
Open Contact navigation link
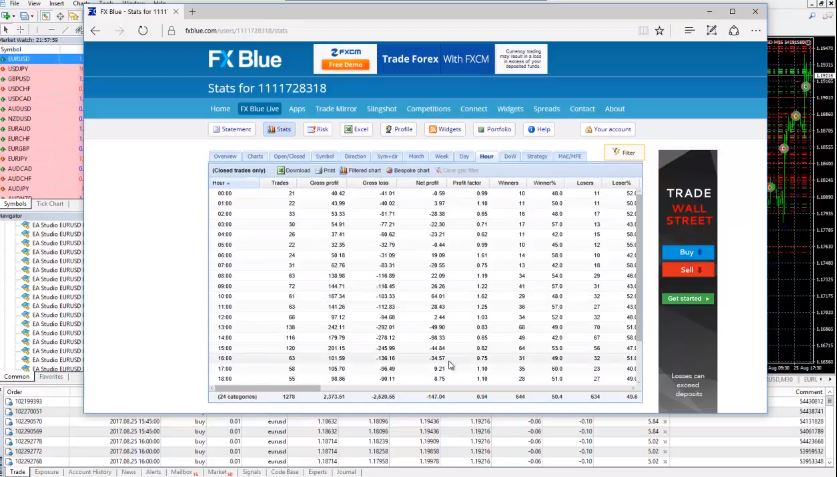pyautogui.click(x=582, y=109)
